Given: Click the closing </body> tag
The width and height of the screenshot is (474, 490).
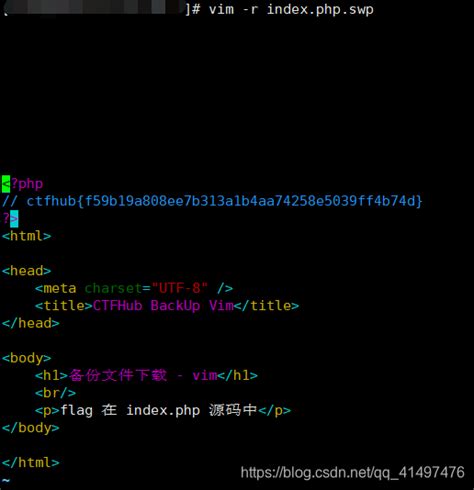Looking at the screenshot, I should [x=31, y=428].
